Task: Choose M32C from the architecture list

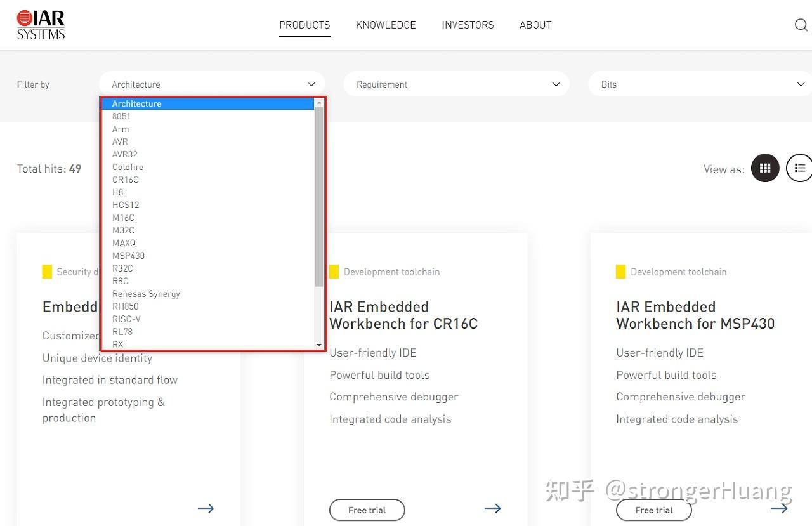Action: tap(208, 230)
